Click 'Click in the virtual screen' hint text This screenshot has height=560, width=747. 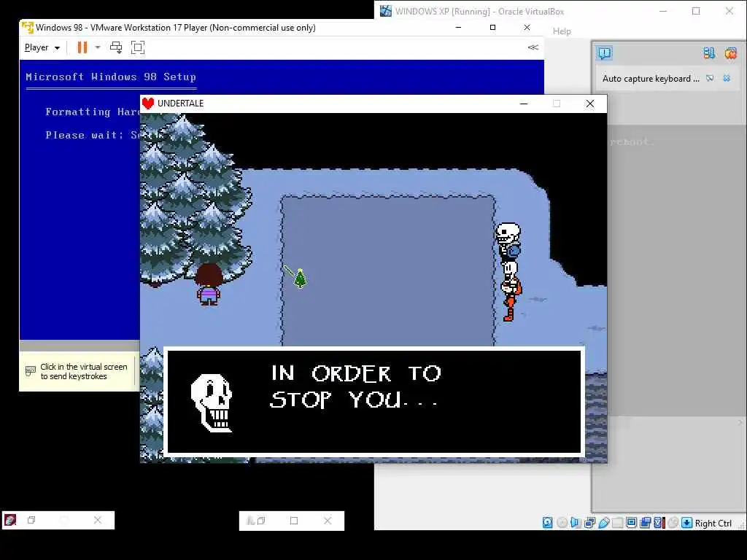(84, 371)
